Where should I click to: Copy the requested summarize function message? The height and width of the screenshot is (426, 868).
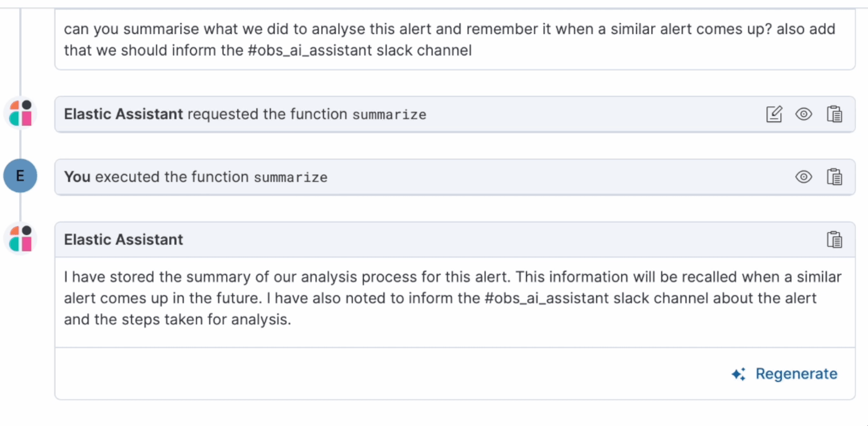[834, 114]
